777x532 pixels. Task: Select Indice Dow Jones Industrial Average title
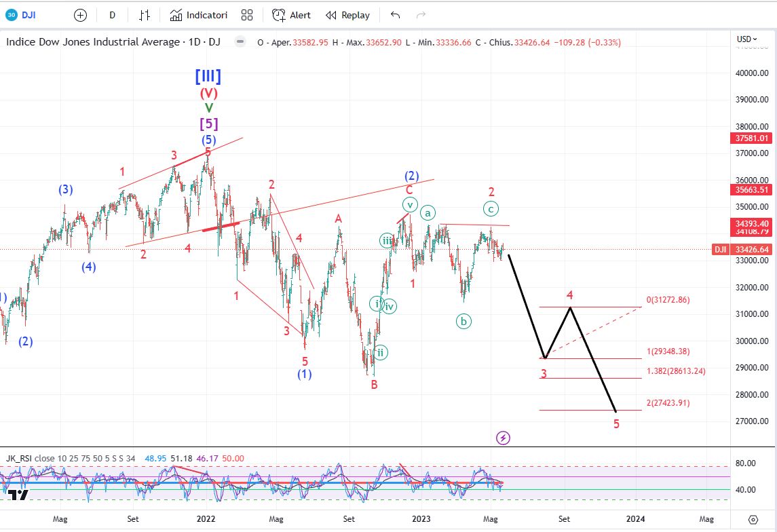tap(93, 42)
